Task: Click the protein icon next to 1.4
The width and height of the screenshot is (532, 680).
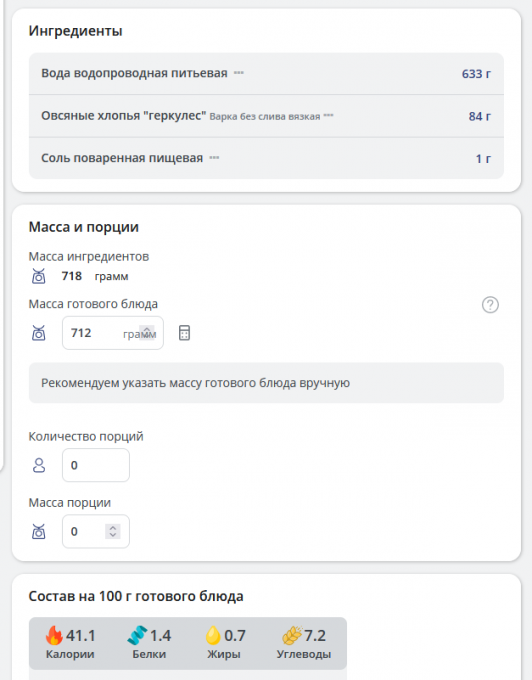Action: click(137, 635)
